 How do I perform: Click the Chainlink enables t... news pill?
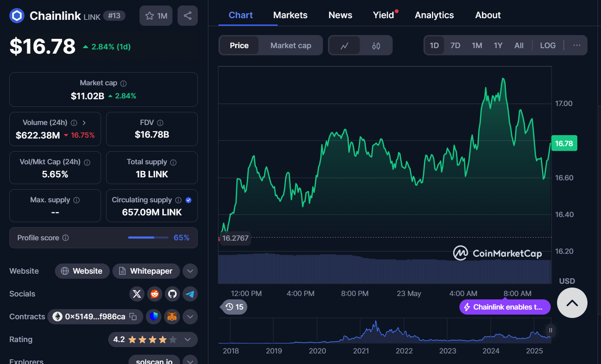pos(505,307)
